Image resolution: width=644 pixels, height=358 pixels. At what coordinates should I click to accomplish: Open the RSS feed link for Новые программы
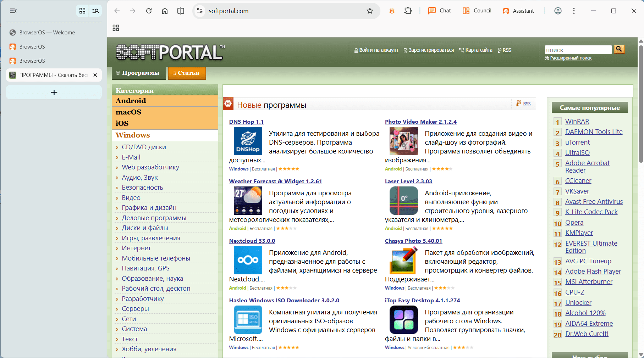(x=527, y=104)
